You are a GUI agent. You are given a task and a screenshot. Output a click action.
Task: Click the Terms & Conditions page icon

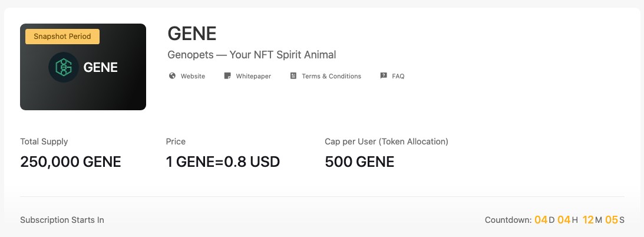(293, 75)
